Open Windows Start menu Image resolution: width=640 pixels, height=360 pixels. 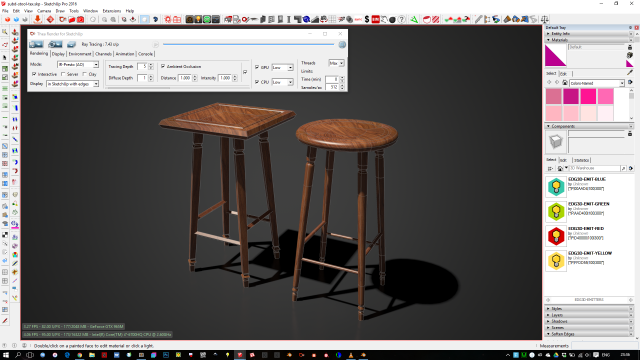pos(5,355)
